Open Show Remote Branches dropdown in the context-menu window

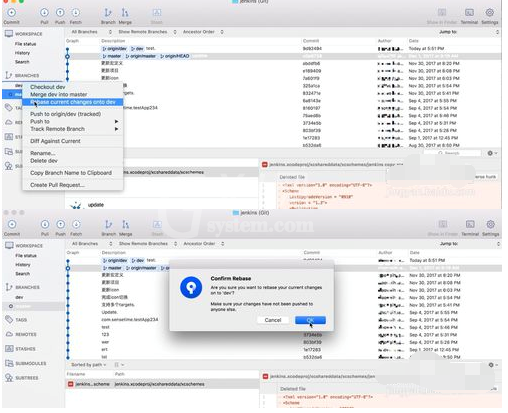click(147, 32)
